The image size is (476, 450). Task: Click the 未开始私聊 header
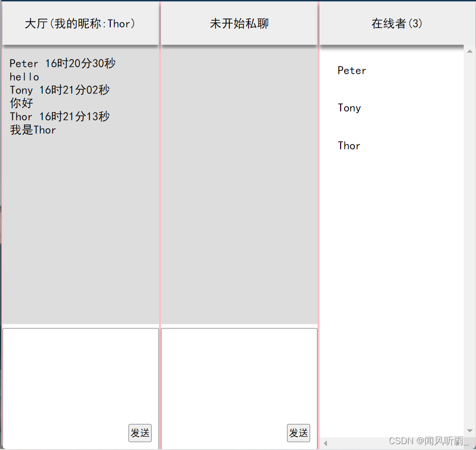point(239,23)
